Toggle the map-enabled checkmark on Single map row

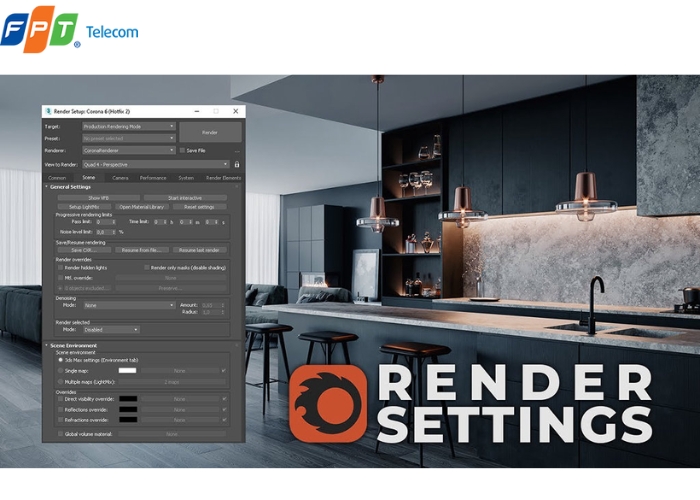[224, 371]
